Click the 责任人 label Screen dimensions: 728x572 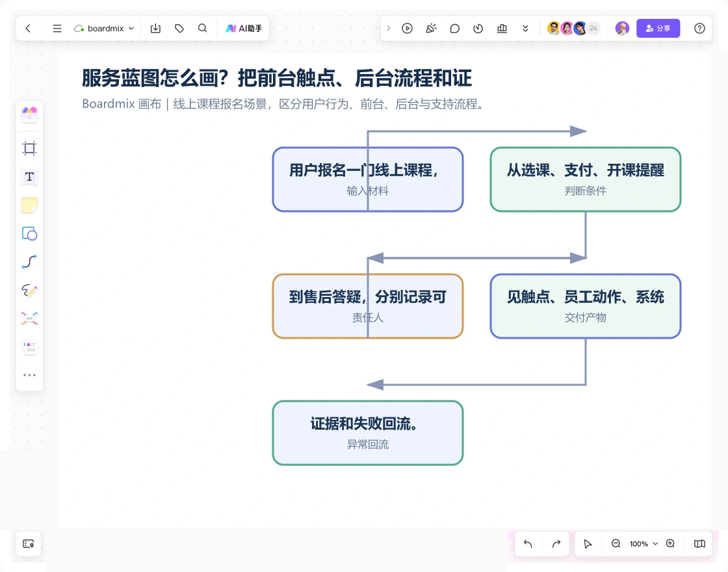(368, 318)
